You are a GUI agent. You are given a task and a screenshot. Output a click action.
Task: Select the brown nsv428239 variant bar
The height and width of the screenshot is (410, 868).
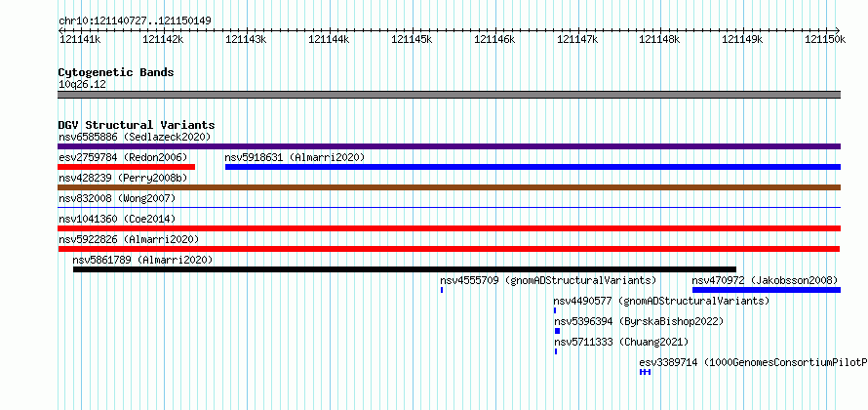point(449,187)
